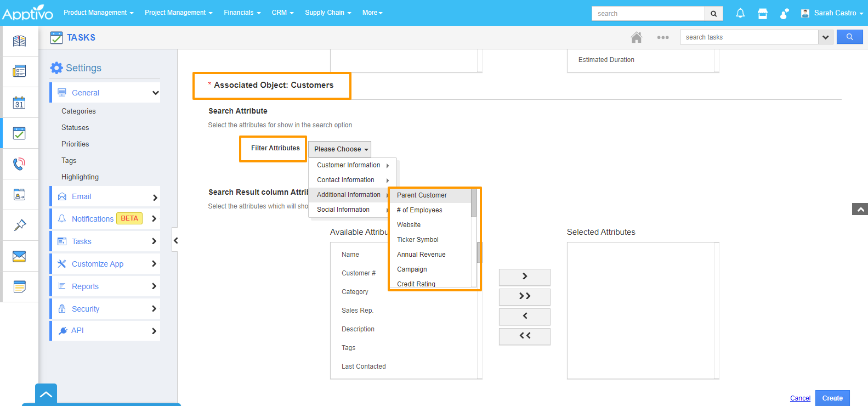Open the app store icon in header
The height and width of the screenshot is (406, 868).
point(762,13)
